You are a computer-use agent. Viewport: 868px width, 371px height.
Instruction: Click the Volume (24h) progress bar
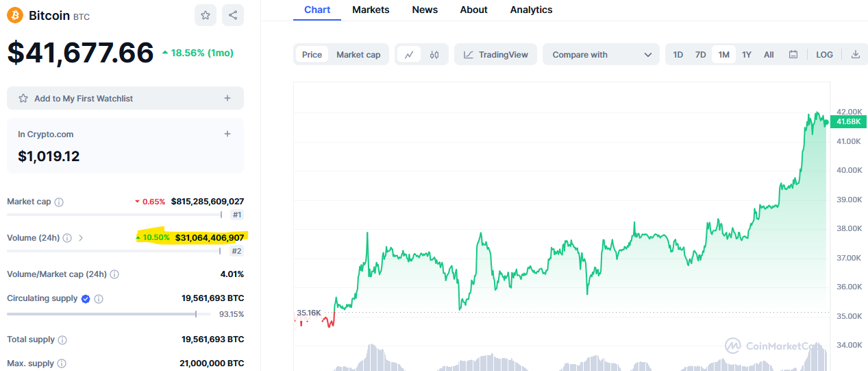pos(114,251)
